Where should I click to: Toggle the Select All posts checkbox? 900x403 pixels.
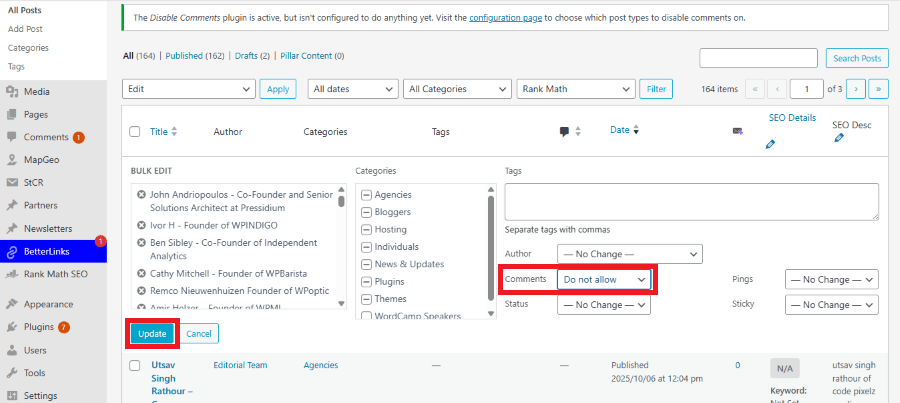(x=135, y=131)
